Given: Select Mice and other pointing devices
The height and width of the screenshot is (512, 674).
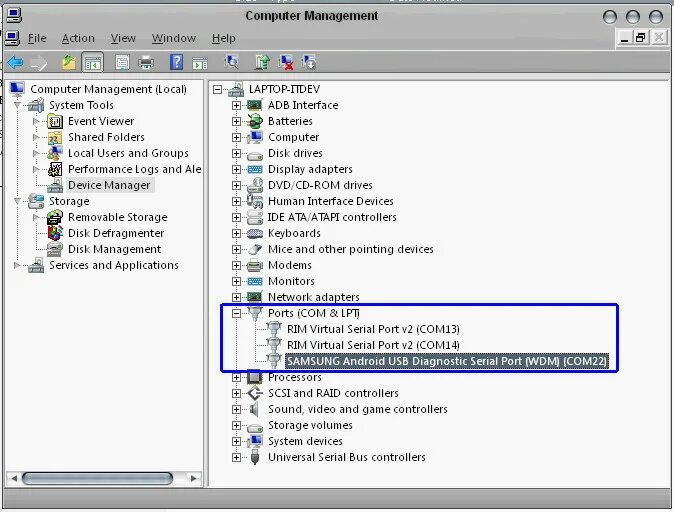Looking at the screenshot, I should [351, 249].
